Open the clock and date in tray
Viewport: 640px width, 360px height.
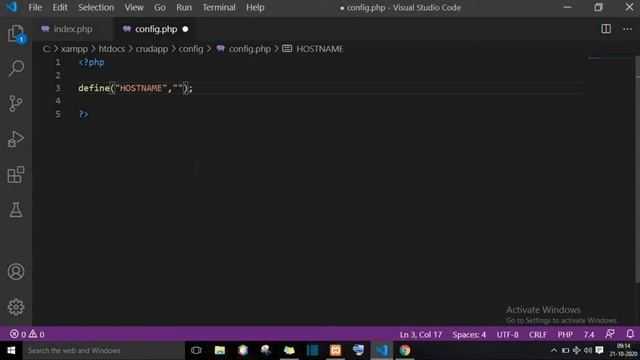[623, 350]
